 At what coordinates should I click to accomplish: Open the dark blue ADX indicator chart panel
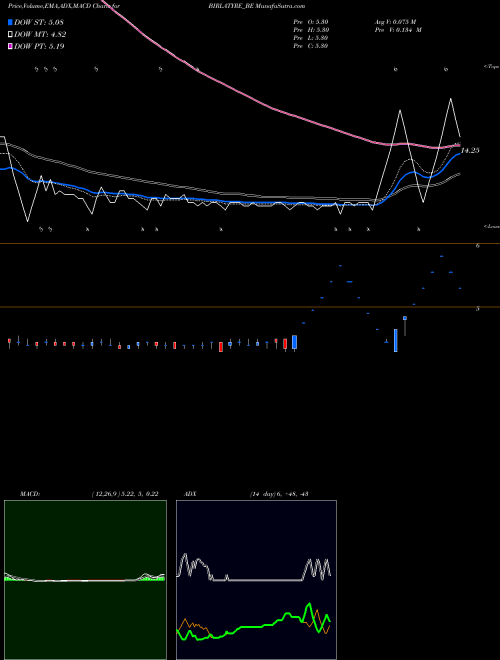pyautogui.click(x=256, y=580)
